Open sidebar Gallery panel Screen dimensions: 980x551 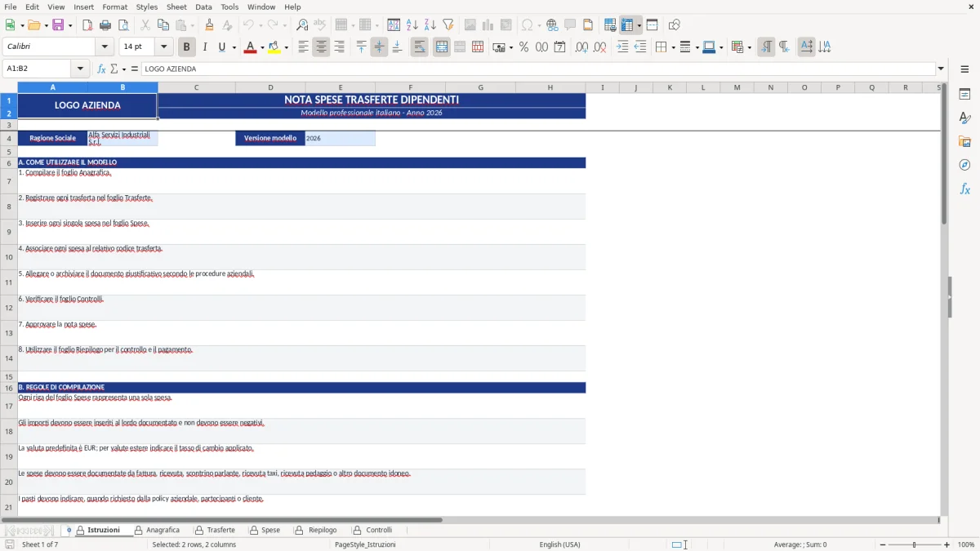[x=964, y=142]
